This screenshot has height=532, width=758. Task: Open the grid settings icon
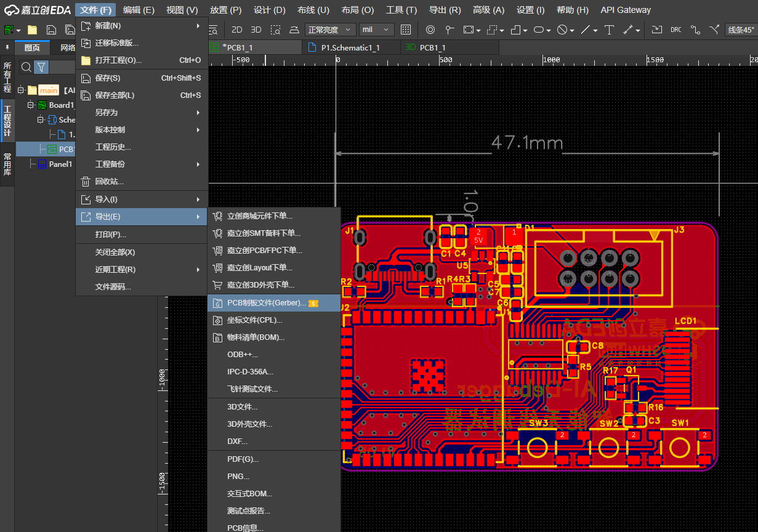(x=406, y=30)
